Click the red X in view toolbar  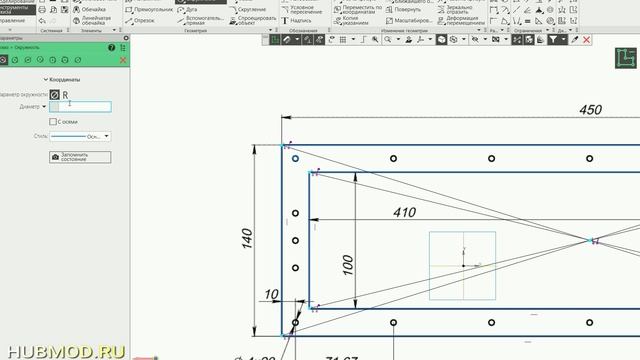(x=587, y=40)
